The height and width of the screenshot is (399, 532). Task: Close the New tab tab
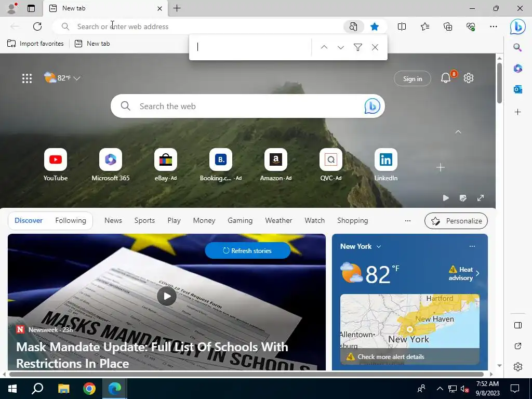tap(159, 8)
